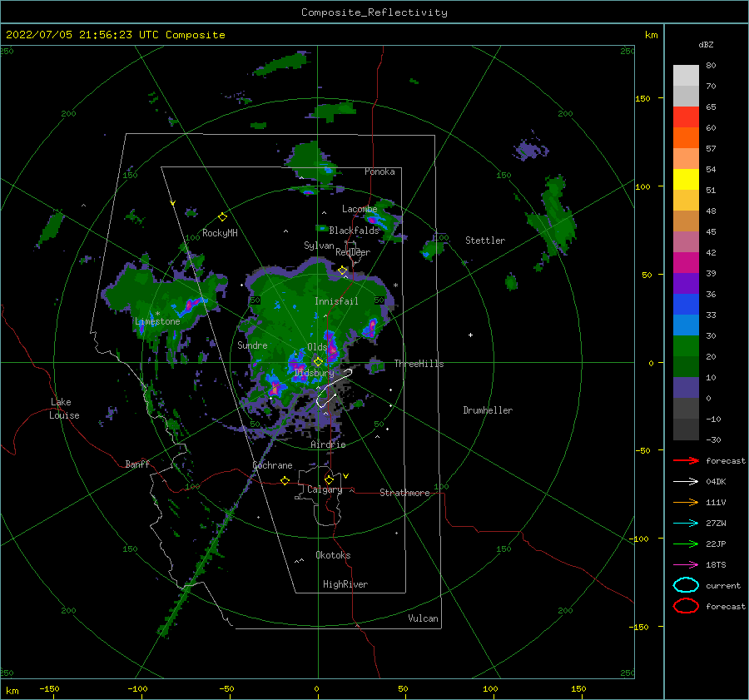This screenshot has width=749, height=700.
Task: Click the km unit label at top right
Action: (651, 35)
